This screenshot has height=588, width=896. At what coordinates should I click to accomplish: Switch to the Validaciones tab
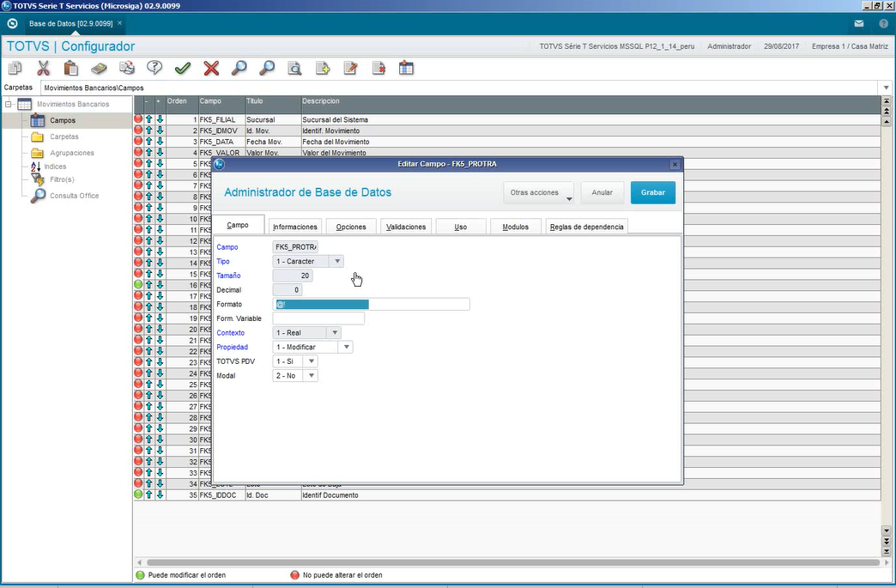406,227
